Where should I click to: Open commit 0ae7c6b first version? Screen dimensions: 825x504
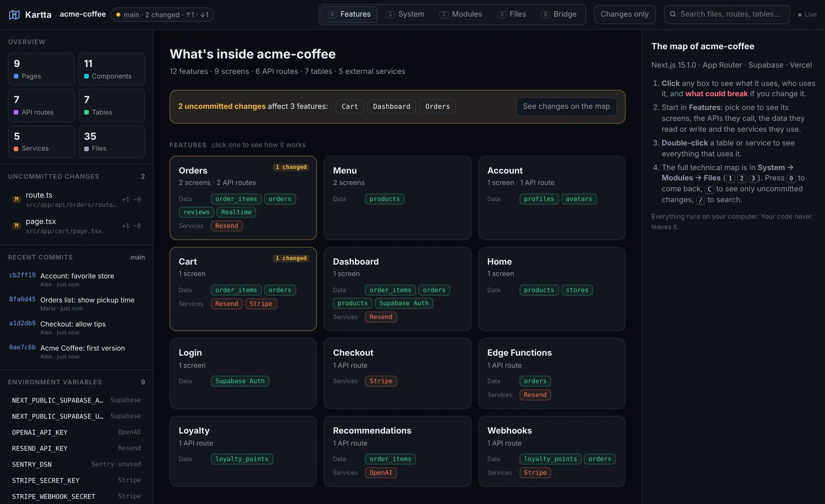[x=76, y=351]
